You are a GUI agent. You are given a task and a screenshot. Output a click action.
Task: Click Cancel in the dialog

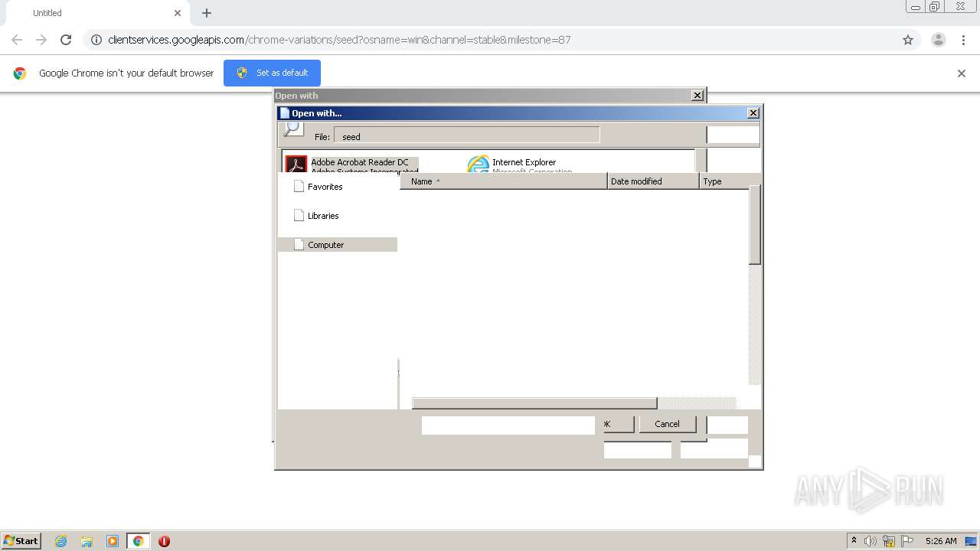click(667, 424)
